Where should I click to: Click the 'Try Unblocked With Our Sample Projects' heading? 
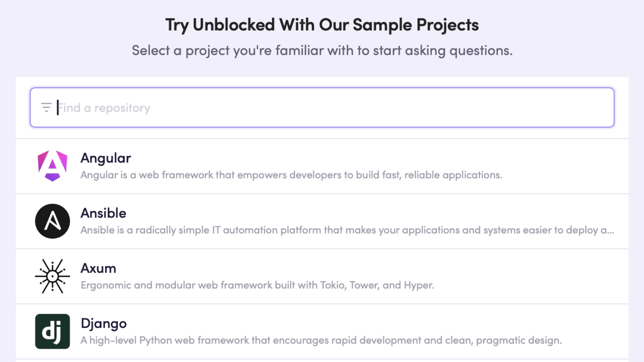(x=322, y=25)
